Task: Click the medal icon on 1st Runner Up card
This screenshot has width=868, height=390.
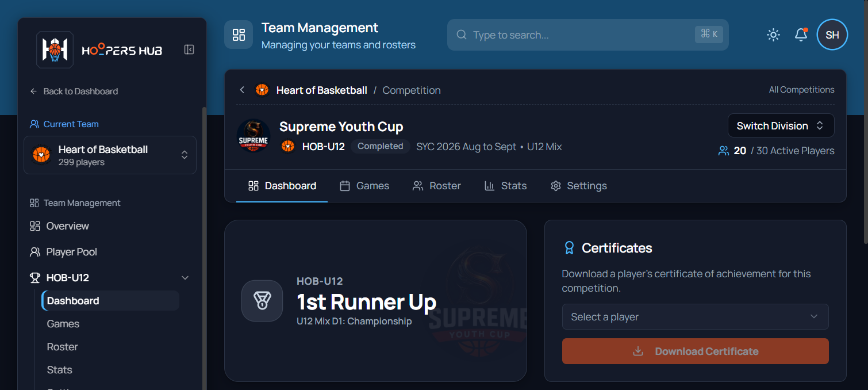Action: coord(262,300)
